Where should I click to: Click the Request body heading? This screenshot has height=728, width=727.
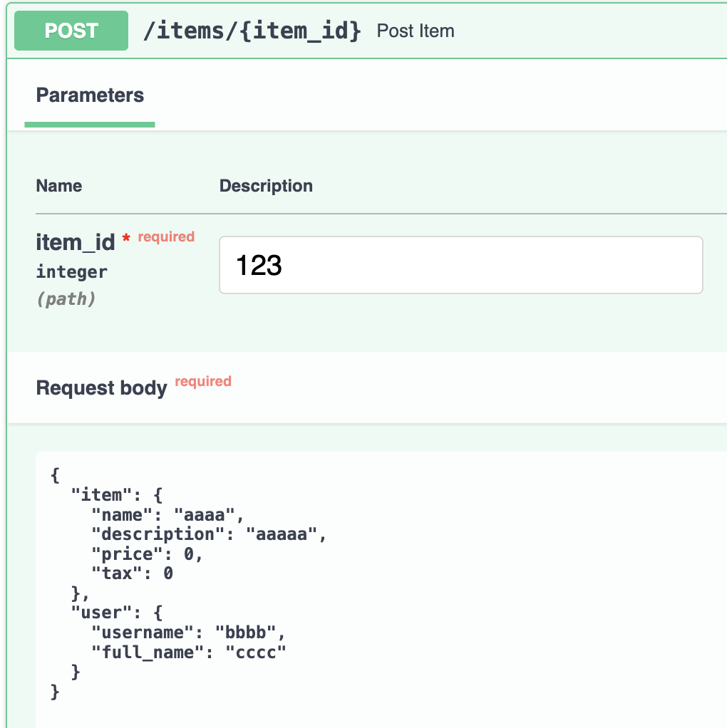(x=101, y=388)
